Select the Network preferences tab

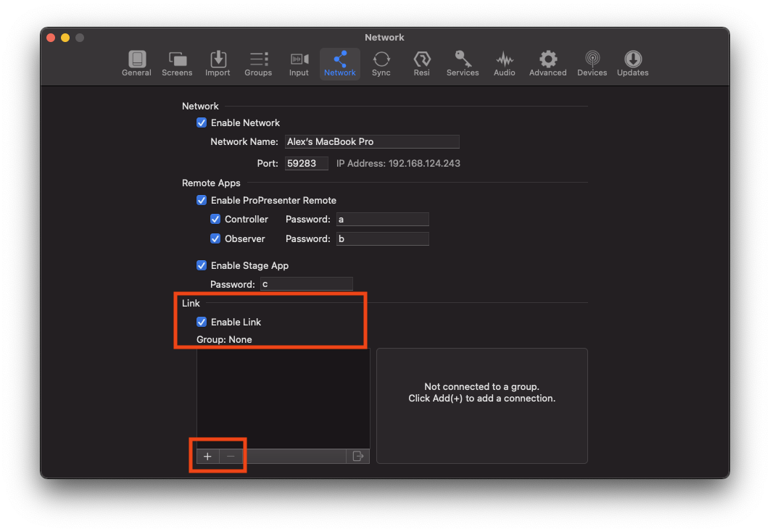pyautogui.click(x=340, y=63)
